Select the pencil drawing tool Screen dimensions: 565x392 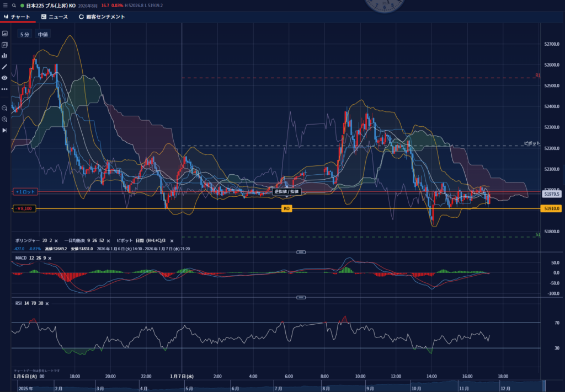tap(4, 67)
